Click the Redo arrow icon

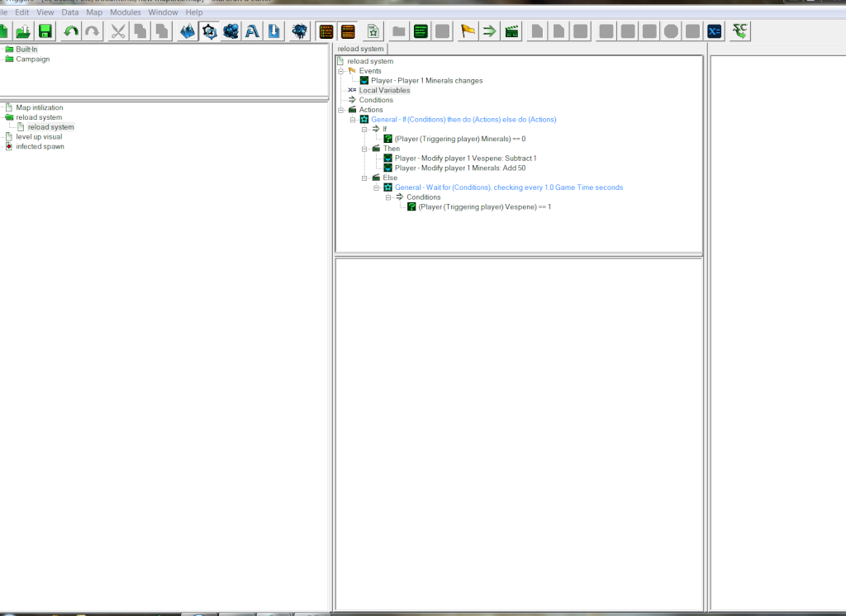point(93,31)
